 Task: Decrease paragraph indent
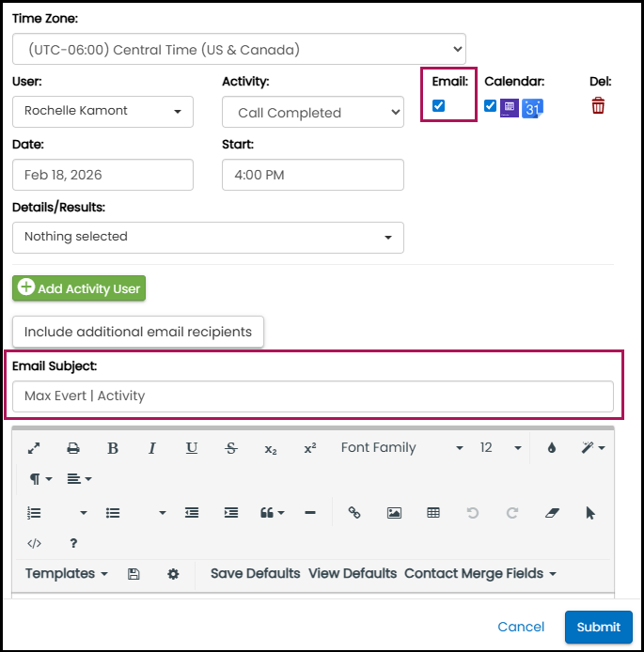[x=192, y=513]
